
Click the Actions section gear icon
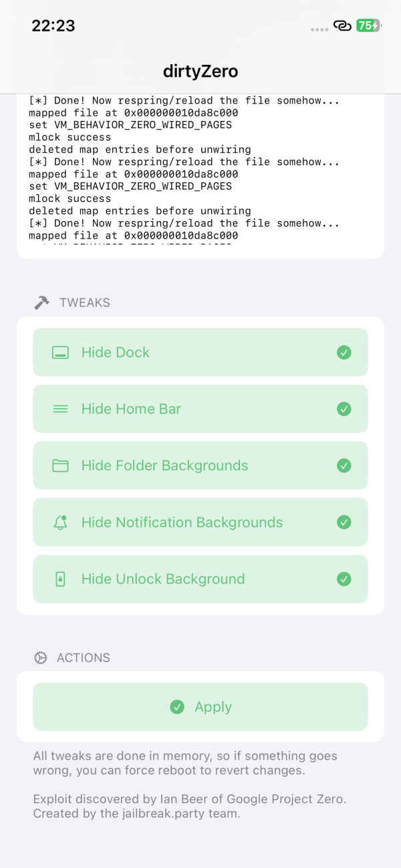pyautogui.click(x=40, y=658)
